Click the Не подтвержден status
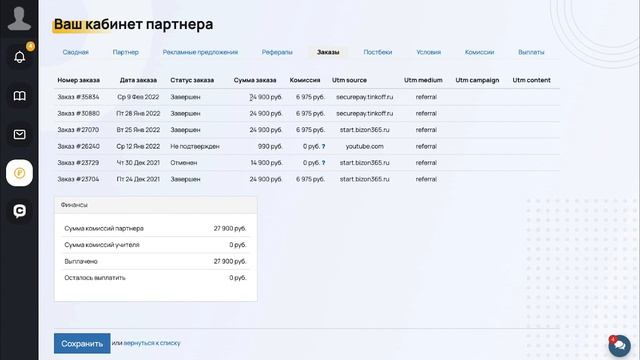This screenshot has height=360, width=640. (x=195, y=146)
